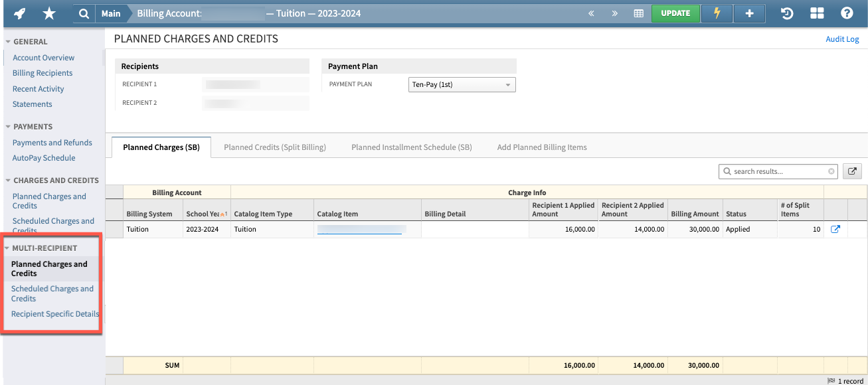This screenshot has height=385, width=868.
Task: Open the Tuition record detail arrow icon
Action: [835, 229]
